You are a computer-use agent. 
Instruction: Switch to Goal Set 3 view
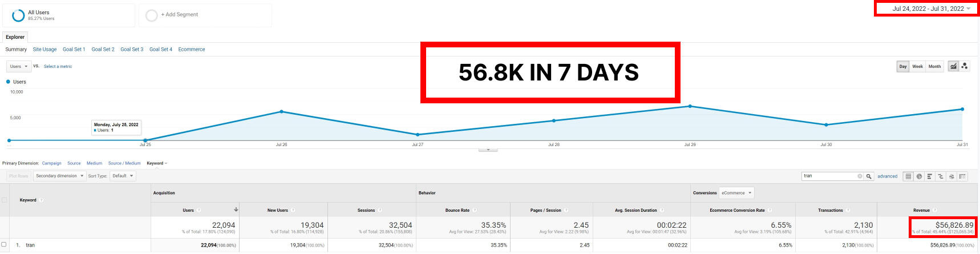coord(132,50)
